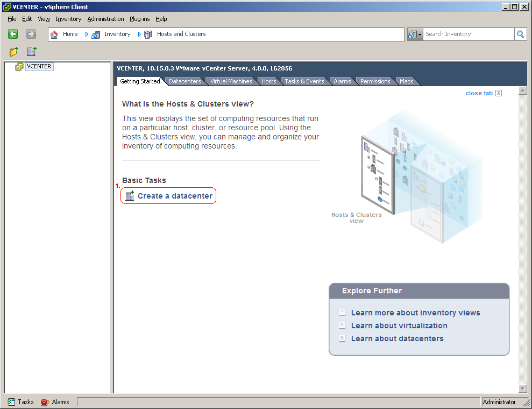Open the Help menu
The width and height of the screenshot is (532, 409).
tap(161, 19)
